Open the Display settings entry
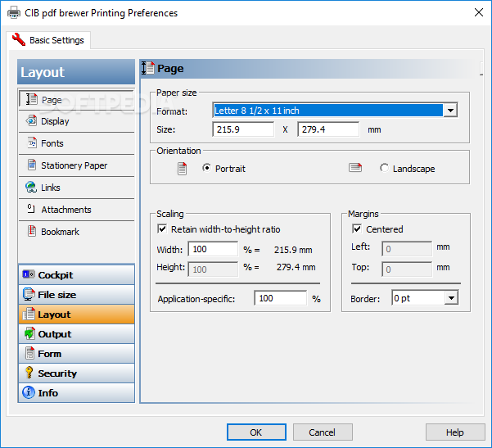Image resolution: width=492 pixels, height=448 pixels. [77, 121]
